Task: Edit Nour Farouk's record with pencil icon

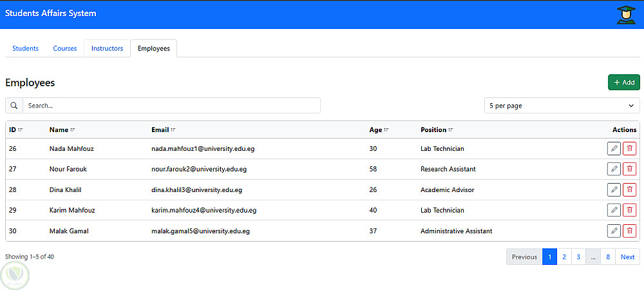Action: [614, 169]
